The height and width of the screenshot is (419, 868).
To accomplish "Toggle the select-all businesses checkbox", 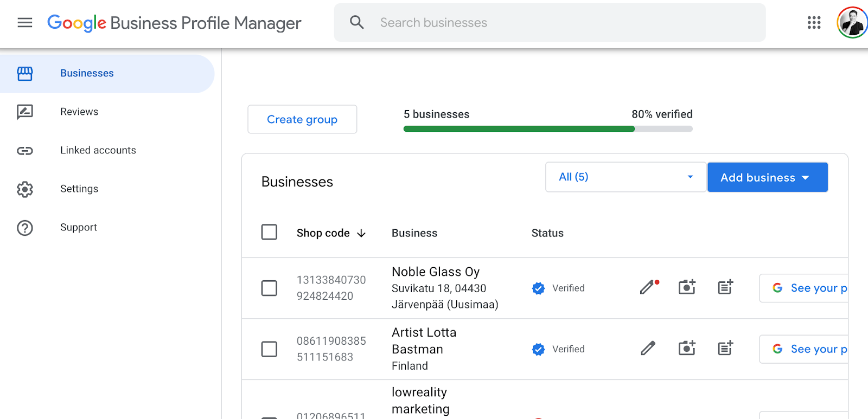I will (269, 232).
